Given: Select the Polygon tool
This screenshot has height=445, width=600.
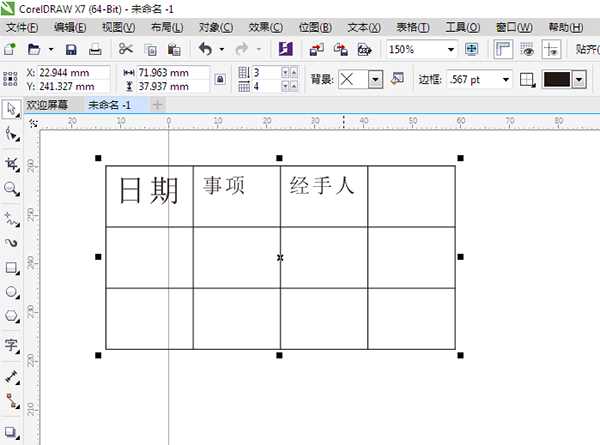Looking at the screenshot, I should (12, 316).
